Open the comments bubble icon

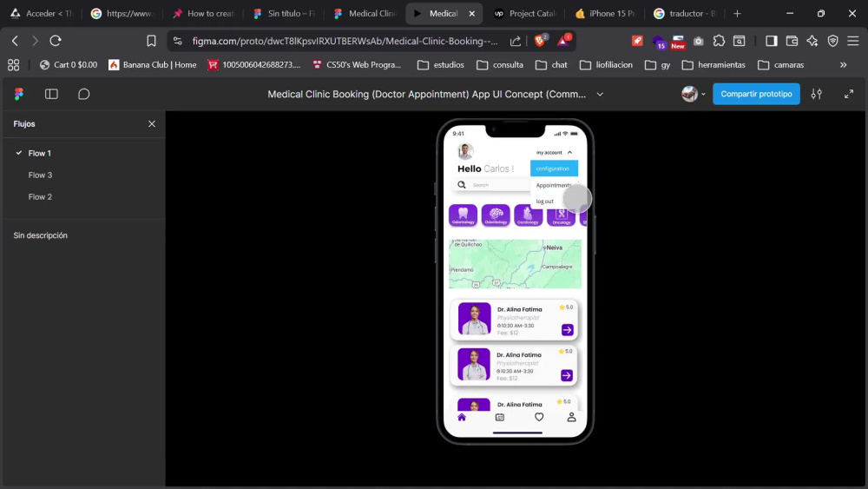[83, 94]
